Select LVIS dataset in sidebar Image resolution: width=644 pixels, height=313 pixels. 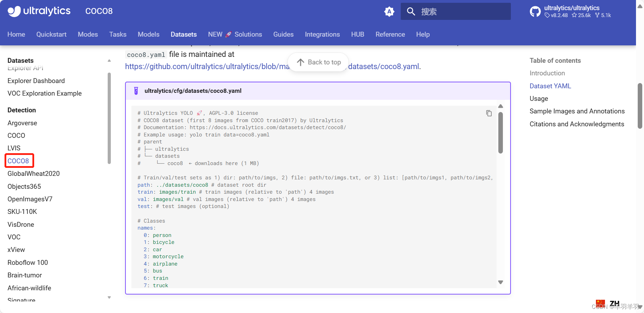tap(14, 148)
